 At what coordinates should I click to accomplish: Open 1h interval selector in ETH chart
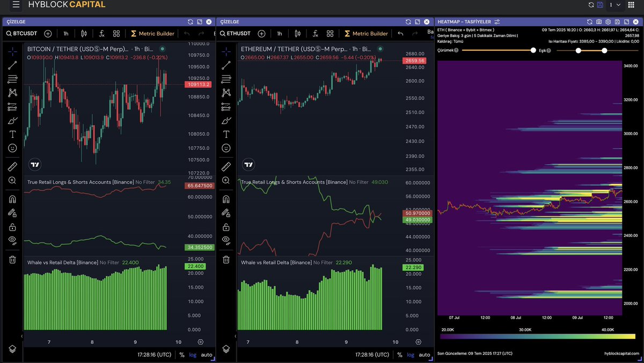(280, 33)
